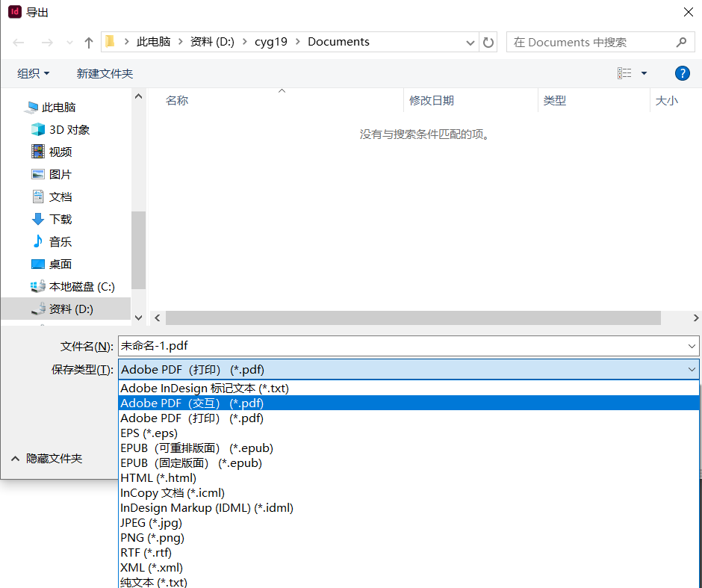702x588 pixels.
Task: Choose Adobe PDF（交互）(*.pdf) format
Action: (409, 403)
